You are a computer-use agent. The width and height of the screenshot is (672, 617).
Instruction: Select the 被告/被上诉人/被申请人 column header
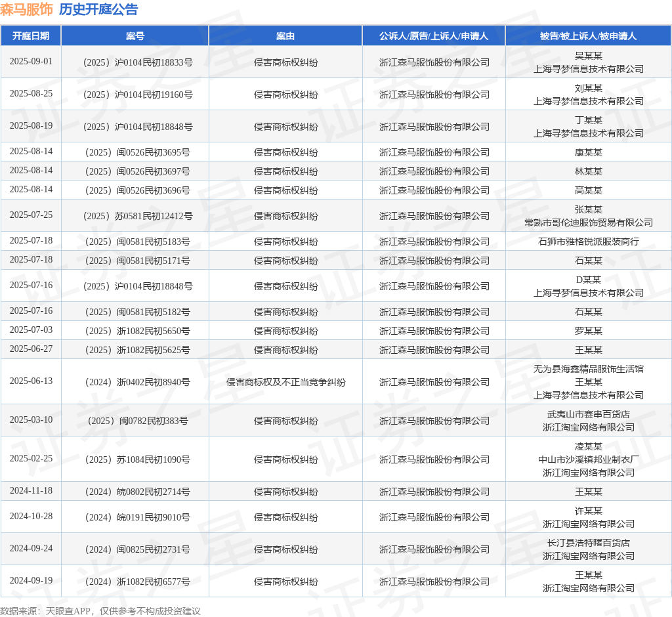(x=589, y=36)
